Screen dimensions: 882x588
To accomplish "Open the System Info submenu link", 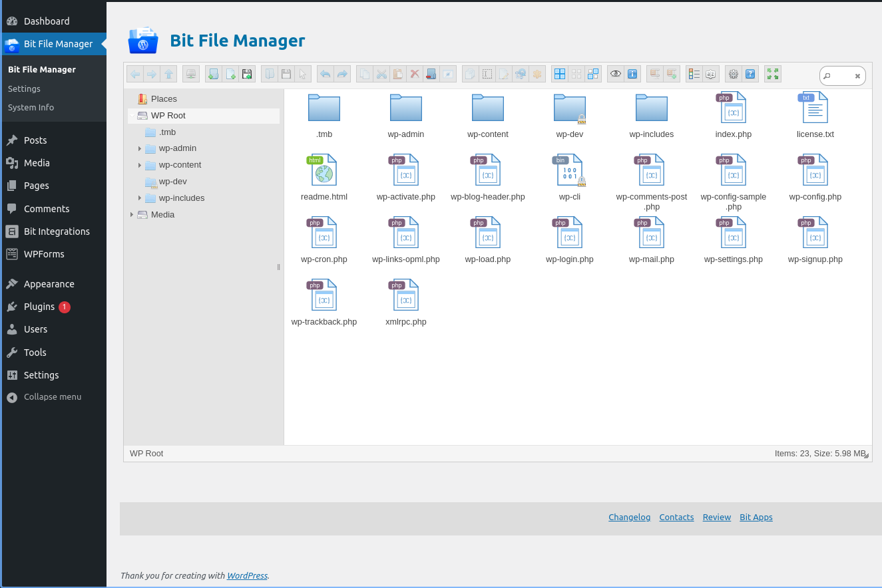I will point(31,107).
